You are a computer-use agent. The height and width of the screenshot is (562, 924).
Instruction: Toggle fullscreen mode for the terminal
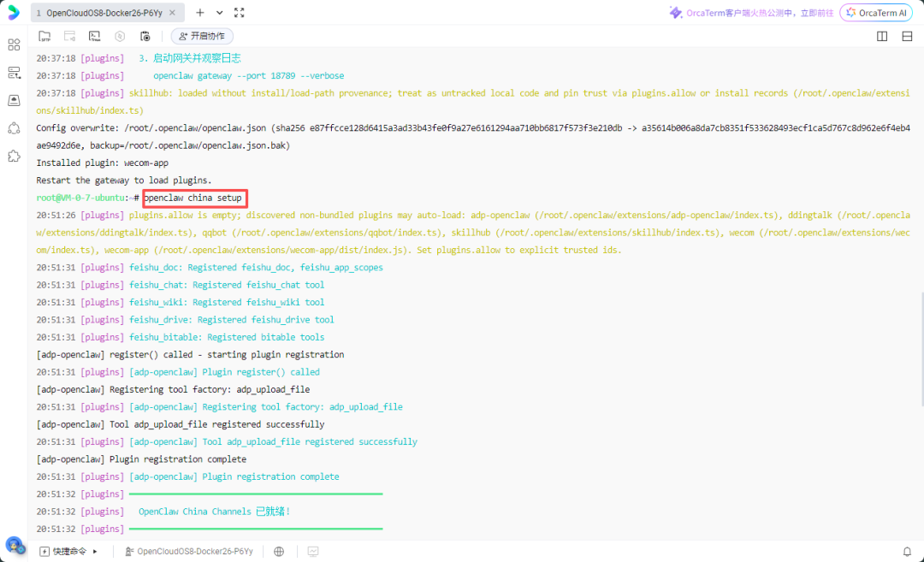click(x=239, y=13)
